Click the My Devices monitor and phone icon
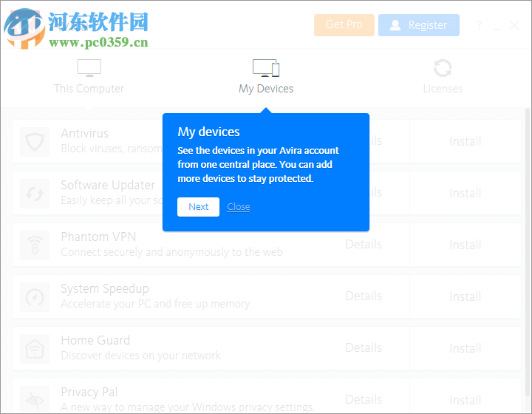532x414 pixels. 266,68
